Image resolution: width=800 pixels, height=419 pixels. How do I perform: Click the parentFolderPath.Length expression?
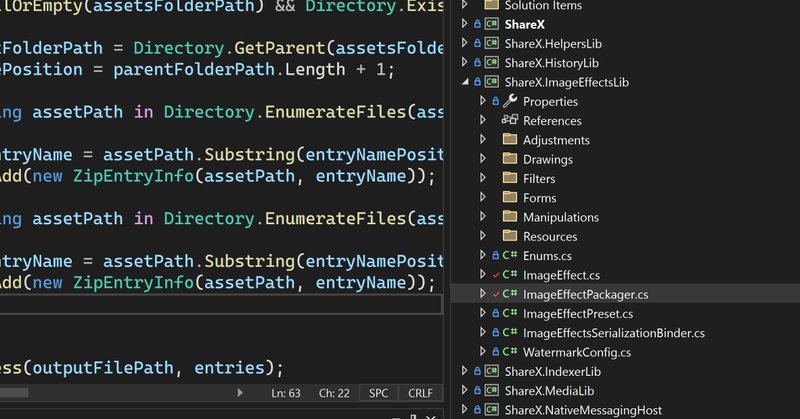click(x=229, y=69)
